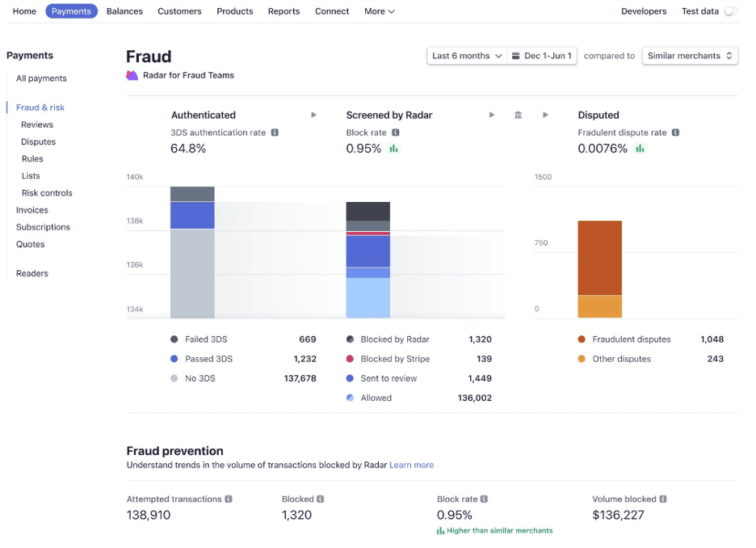Open Risk controls in the sidebar
The image size is (756, 548).
(47, 192)
